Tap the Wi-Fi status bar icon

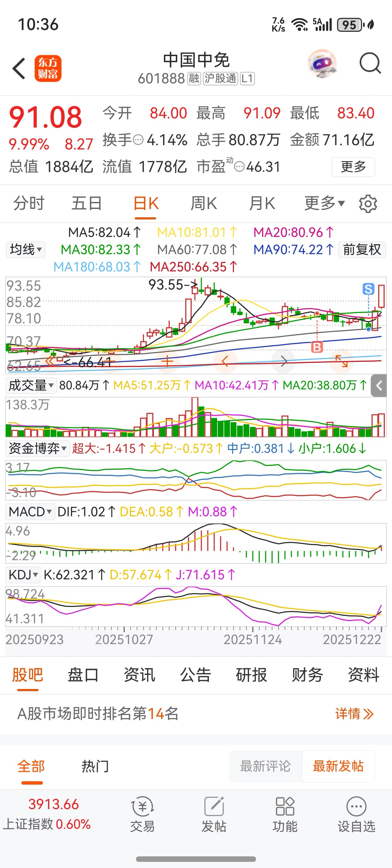[x=300, y=24]
